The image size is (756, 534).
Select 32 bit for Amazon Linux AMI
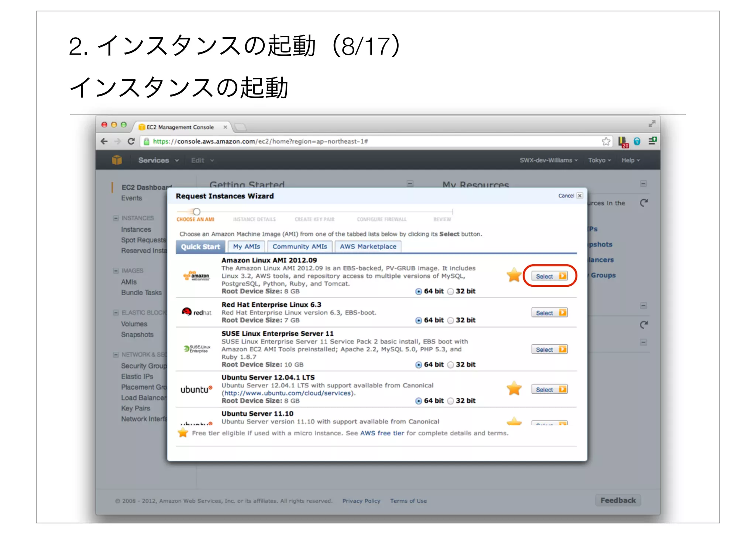point(451,292)
